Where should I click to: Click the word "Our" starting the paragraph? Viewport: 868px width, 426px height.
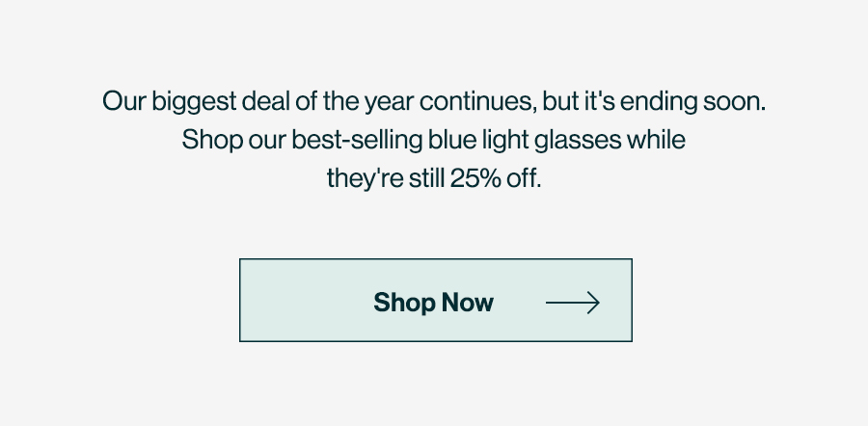[x=124, y=102]
